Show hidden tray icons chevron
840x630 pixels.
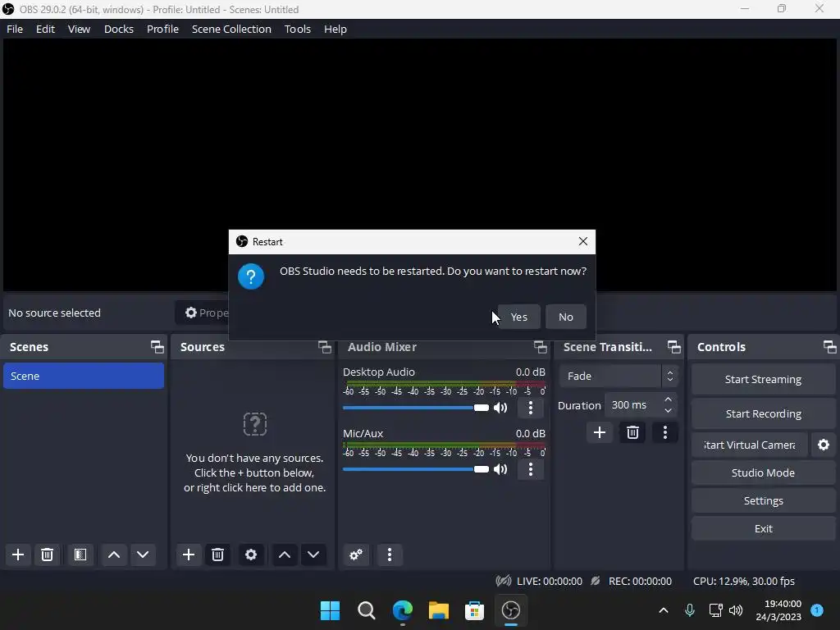[663, 610]
